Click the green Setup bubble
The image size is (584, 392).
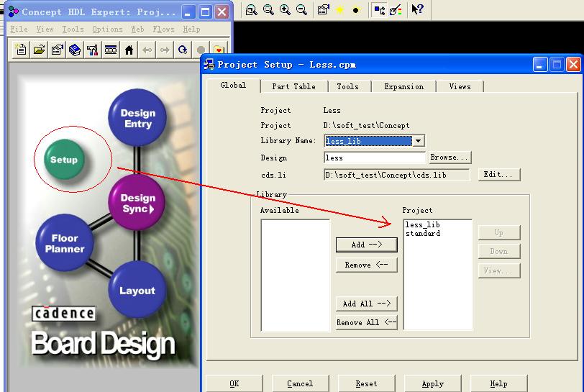[64, 160]
